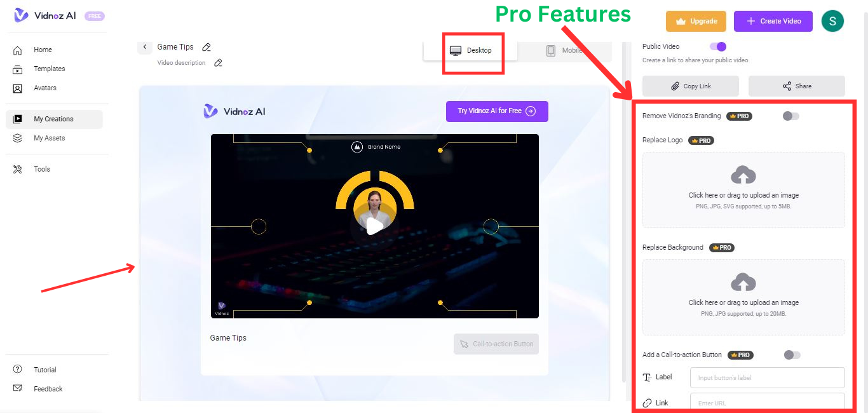Click the Replace Logo upload cloud icon

pyautogui.click(x=743, y=175)
